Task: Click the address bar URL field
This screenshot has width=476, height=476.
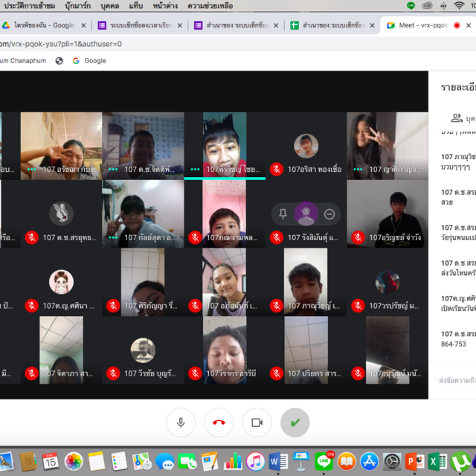Action: point(223,44)
